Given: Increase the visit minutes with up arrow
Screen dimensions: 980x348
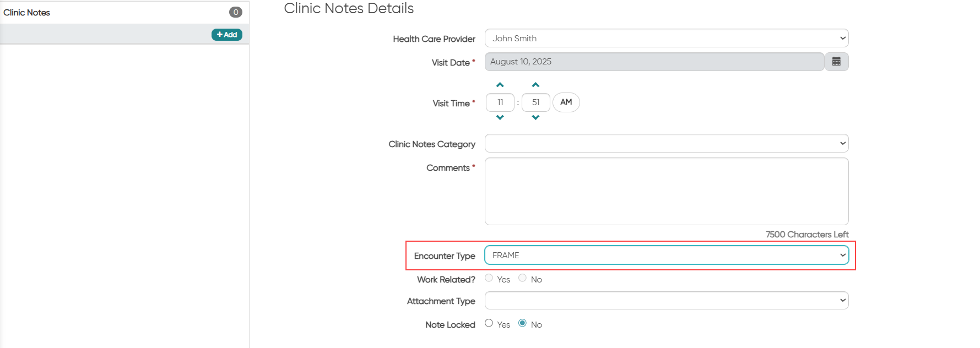Looking at the screenshot, I should click(x=535, y=85).
